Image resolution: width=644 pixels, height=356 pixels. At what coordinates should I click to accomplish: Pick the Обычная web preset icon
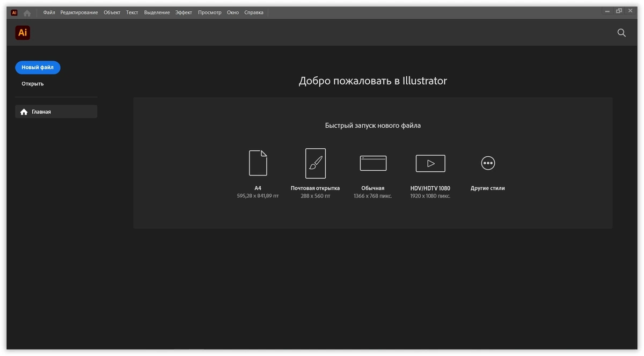coord(373,163)
